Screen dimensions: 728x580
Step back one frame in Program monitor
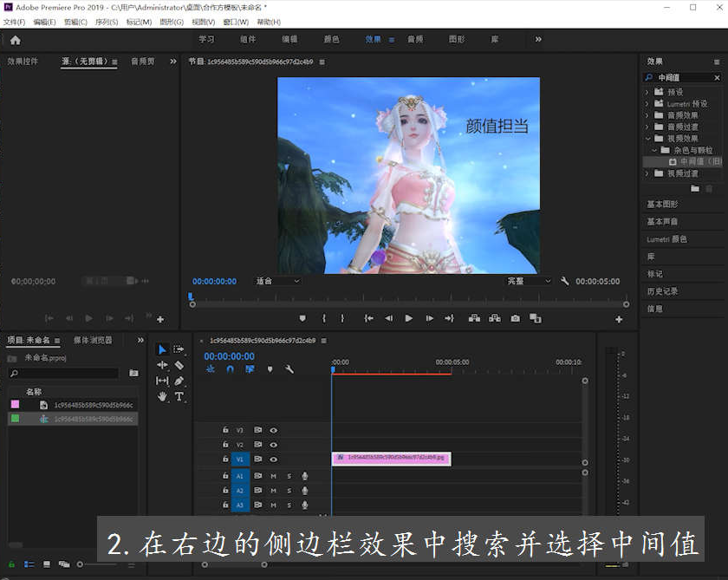click(x=388, y=318)
